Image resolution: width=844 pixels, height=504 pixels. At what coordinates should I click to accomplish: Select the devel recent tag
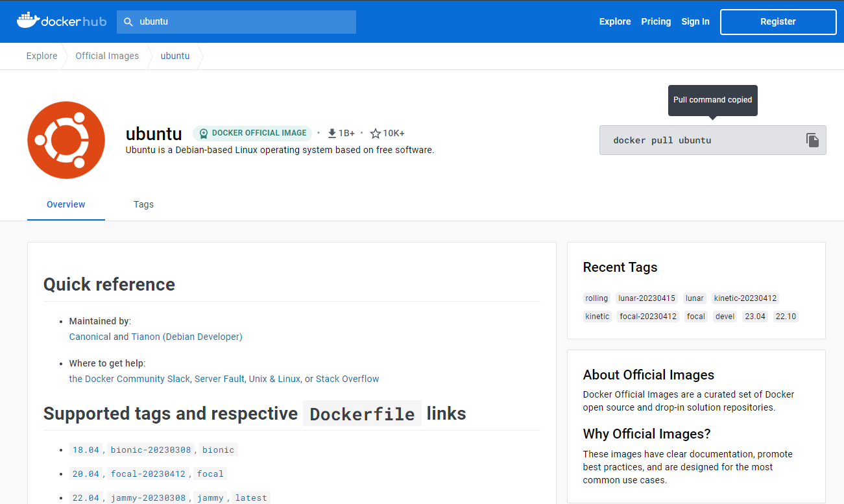pos(725,317)
